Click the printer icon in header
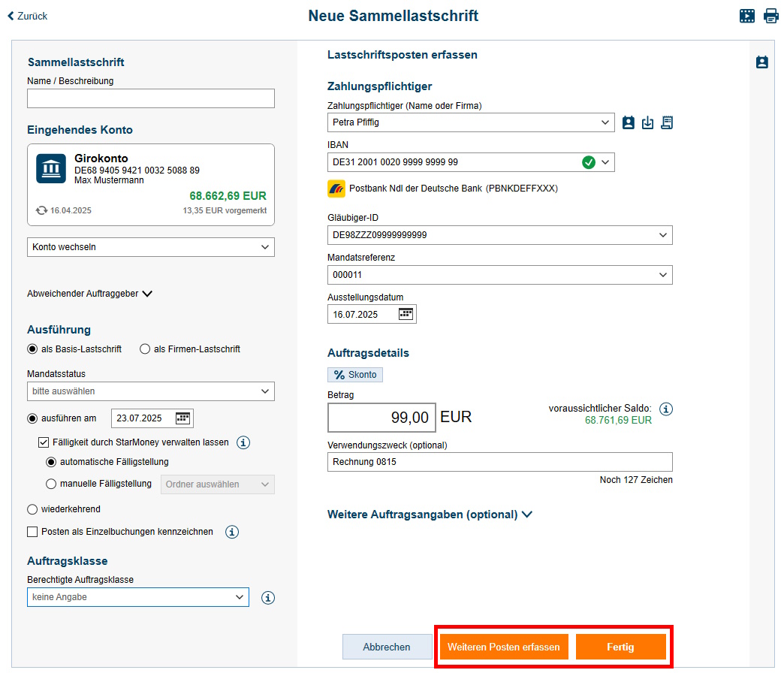Viewport: 784px width, 673px height. 771,16
